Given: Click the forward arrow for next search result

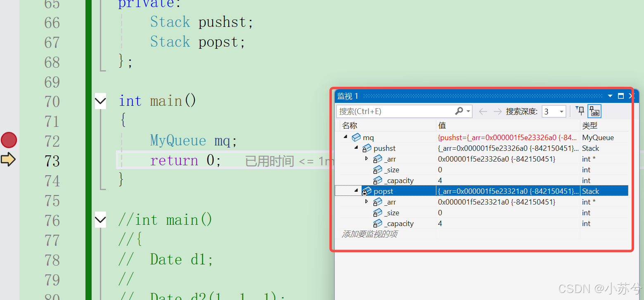Looking at the screenshot, I should (497, 111).
